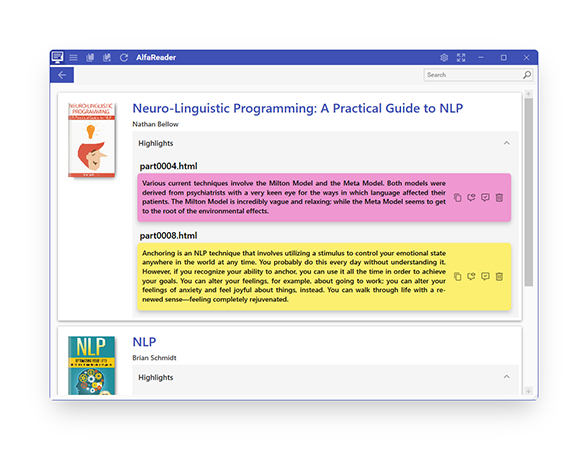
Task: Click the NLP book cover thumbnail
Action: coord(92,365)
